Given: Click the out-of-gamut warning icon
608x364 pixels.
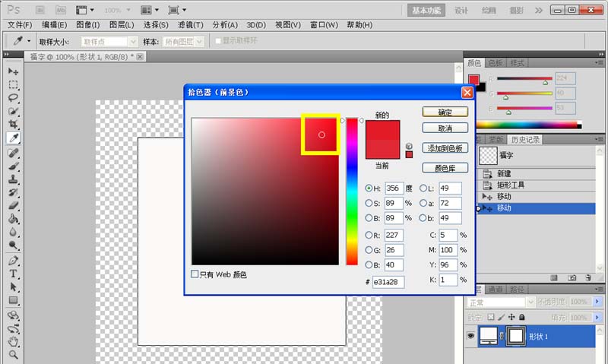Looking at the screenshot, I should point(409,146).
